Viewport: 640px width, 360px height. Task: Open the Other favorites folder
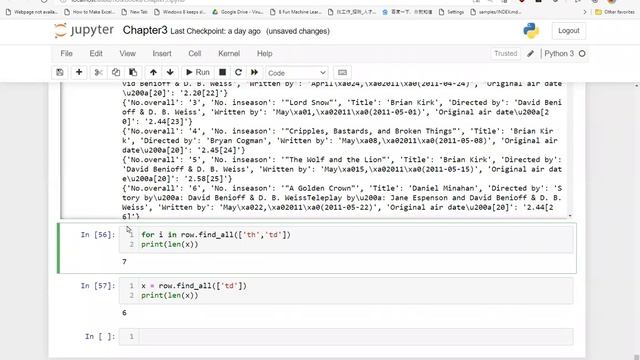(615, 12)
